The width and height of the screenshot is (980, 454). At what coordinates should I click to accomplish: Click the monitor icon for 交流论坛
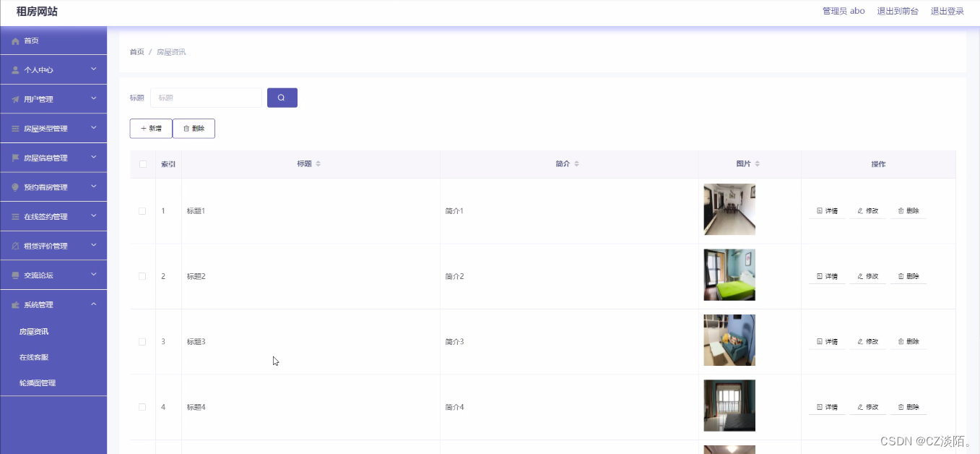[15, 275]
